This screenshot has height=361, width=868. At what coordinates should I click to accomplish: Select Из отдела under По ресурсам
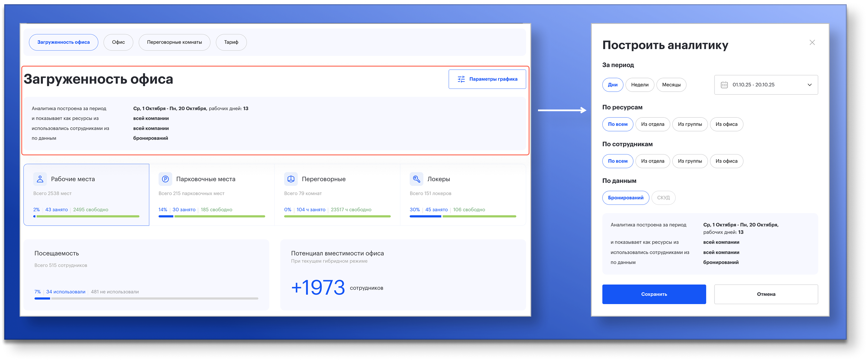click(652, 124)
